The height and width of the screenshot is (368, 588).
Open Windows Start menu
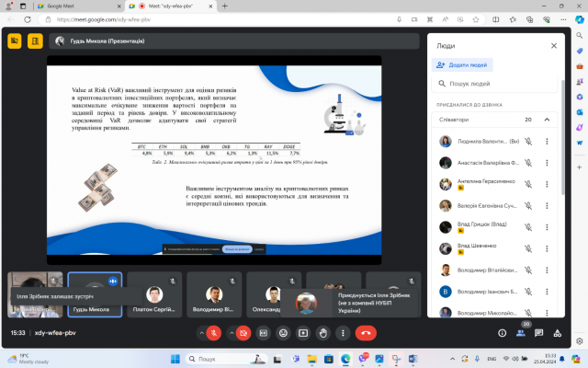point(175,359)
